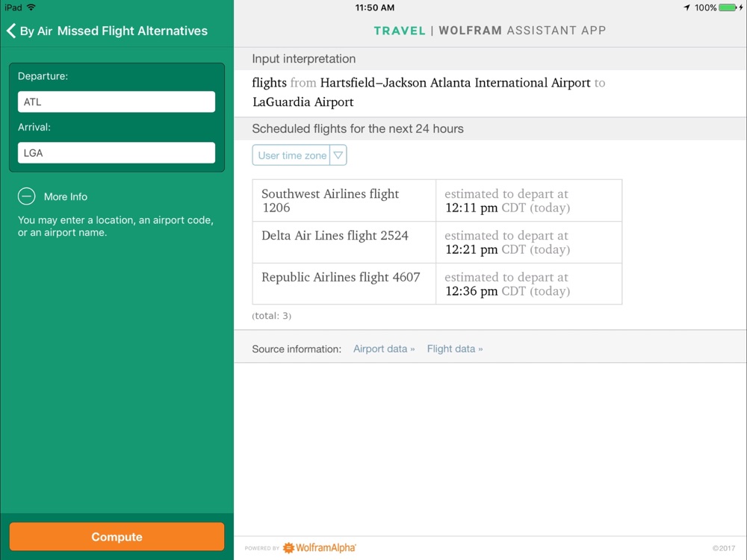This screenshot has width=747, height=560.
Task: Tap the POWERED BY label
Action: click(x=262, y=549)
